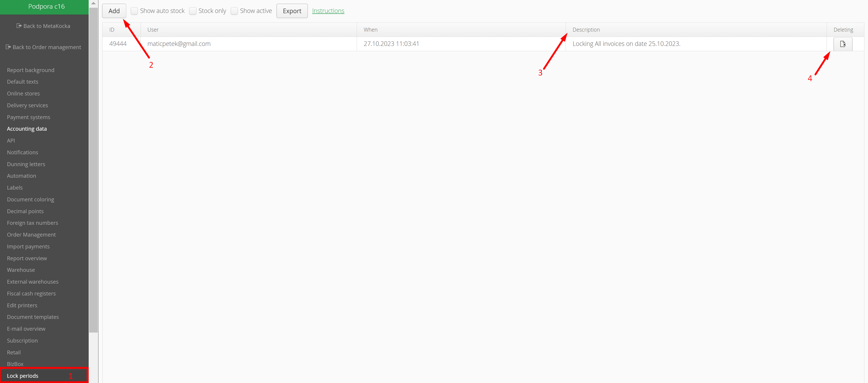Image resolution: width=868 pixels, height=383 pixels.
Task: Select lock entry row ID 49444
Action: tap(118, 44)
